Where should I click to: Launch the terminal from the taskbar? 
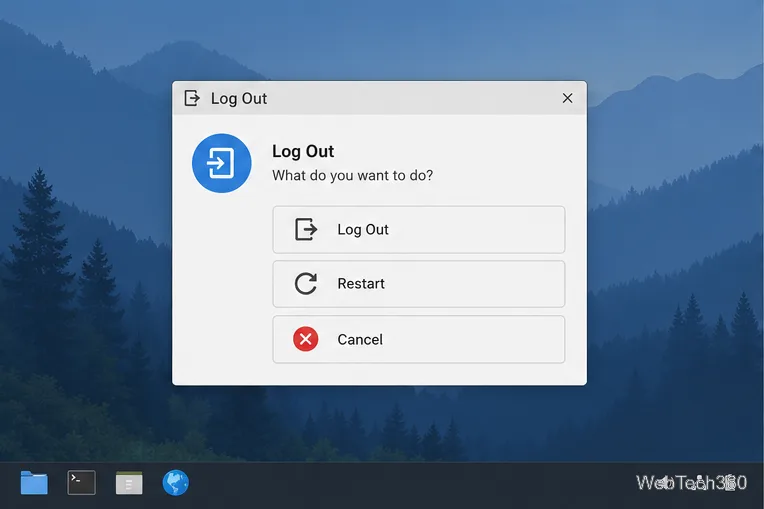point(81,483)
